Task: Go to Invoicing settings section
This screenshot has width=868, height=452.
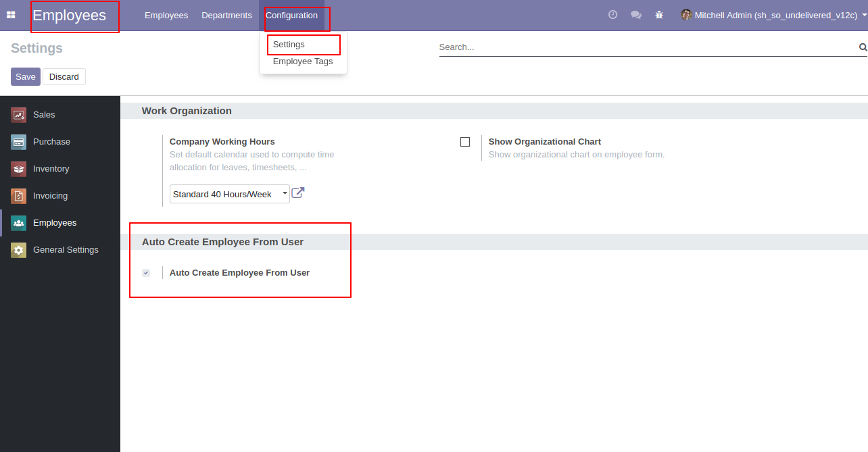Action: click(60, 196)
